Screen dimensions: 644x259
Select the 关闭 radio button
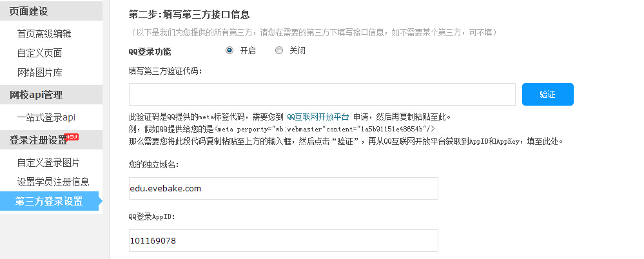279,51
